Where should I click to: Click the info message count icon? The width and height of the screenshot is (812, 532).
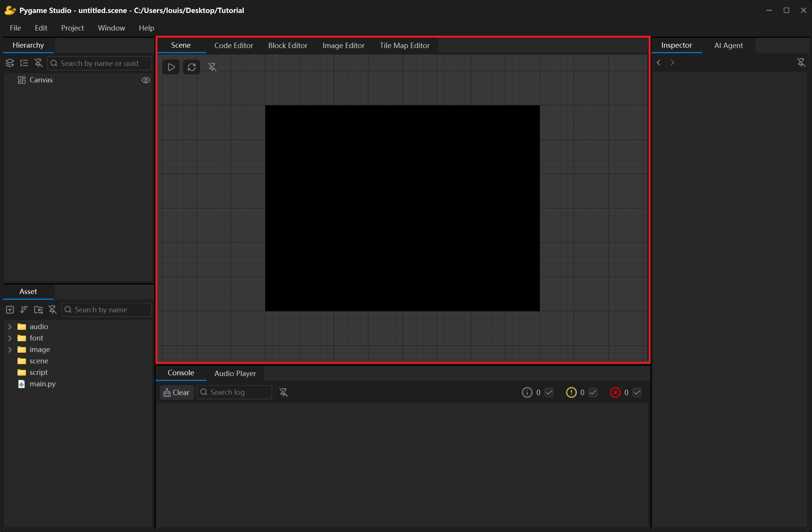click(x=527, y=392)
